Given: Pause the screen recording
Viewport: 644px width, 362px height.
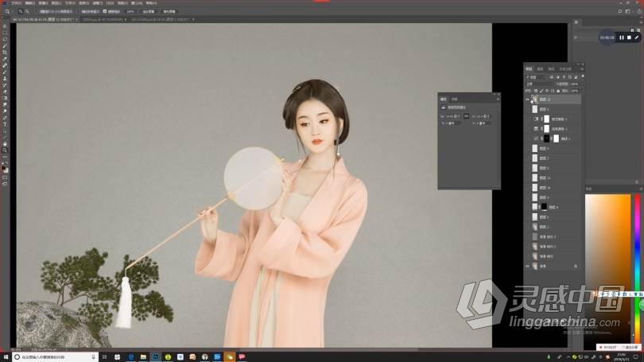Looking at the screenshot, I should point(622,37).
